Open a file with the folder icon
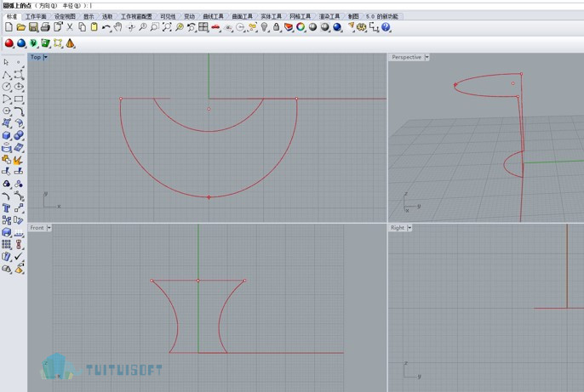Viewport: 584px width, 392px height. pyautogui.click(x=20, y=27)
